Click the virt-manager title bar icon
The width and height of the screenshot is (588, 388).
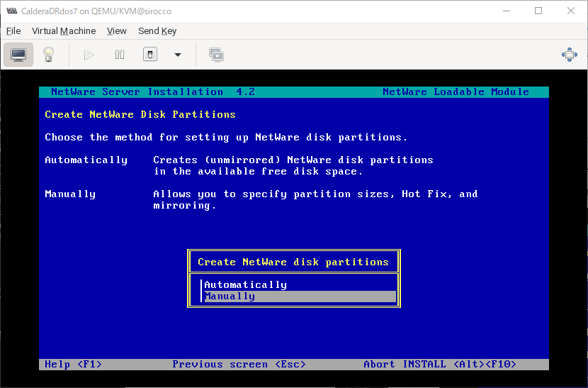pos(11,11)
